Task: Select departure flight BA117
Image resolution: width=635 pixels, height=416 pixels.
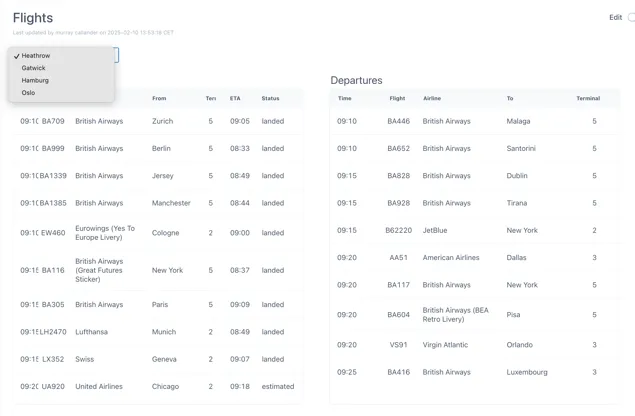Action: tap(398, 285)
